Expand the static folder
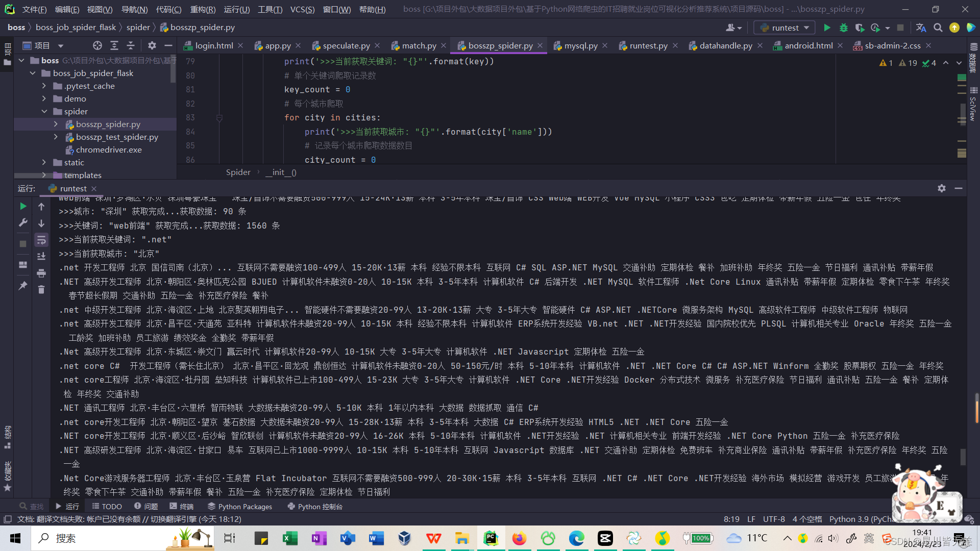Screen dimensions: 980x551 point(44,162)
